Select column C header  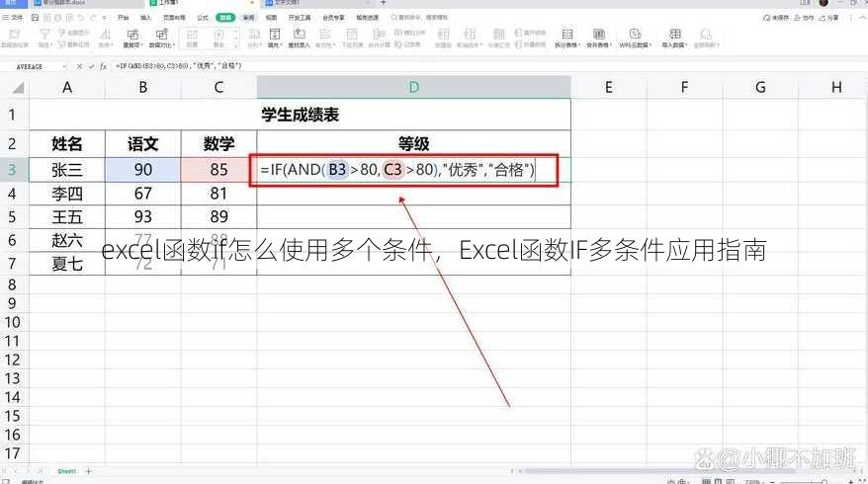click(218, 87)
